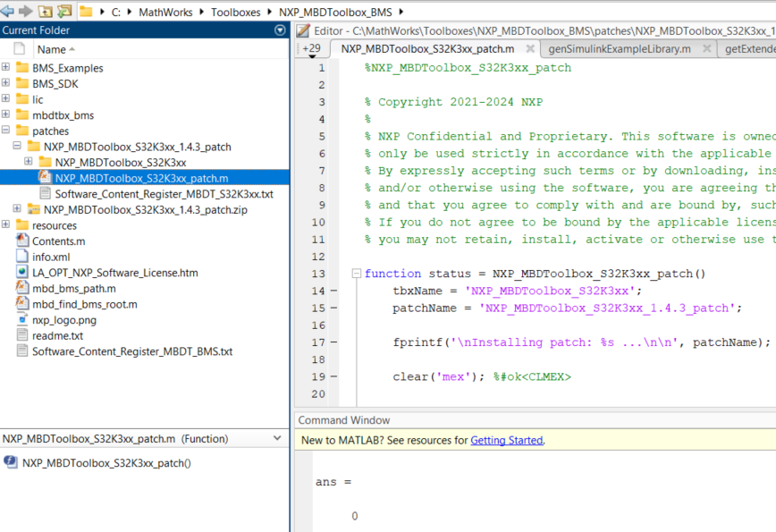Screen dimensions: 776x532
Task: Select the BMS_SDK folder
Action: [x=55, y=84]
